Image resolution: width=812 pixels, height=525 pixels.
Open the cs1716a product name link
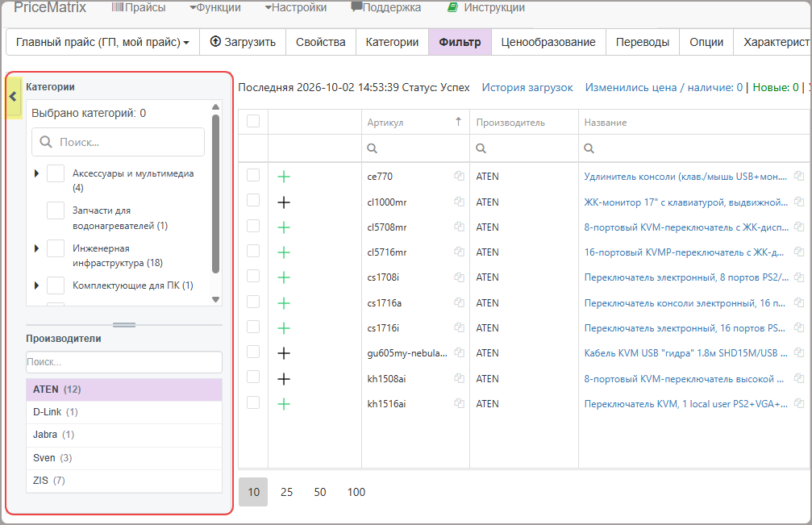685,303
